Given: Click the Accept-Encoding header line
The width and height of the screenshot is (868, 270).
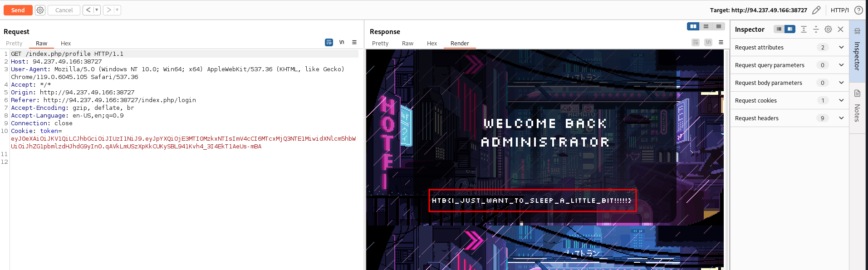Looking at the screenshot, I should (x=73, y=108).
